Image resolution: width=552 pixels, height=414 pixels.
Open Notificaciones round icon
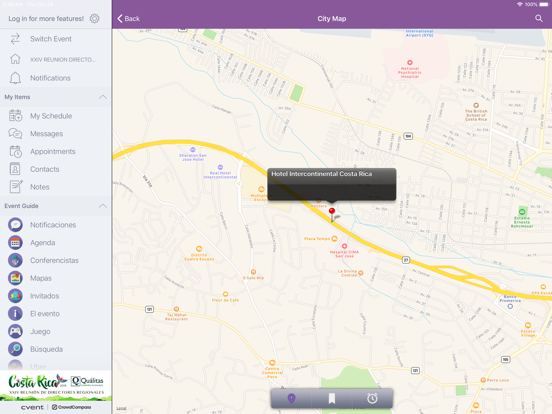click(x=15, y=225)
